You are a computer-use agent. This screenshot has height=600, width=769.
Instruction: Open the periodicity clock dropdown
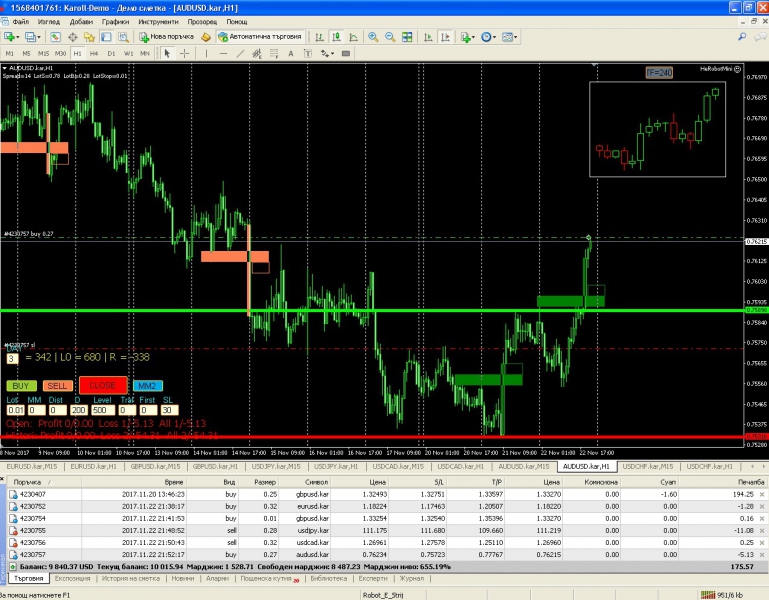[488, 37]
